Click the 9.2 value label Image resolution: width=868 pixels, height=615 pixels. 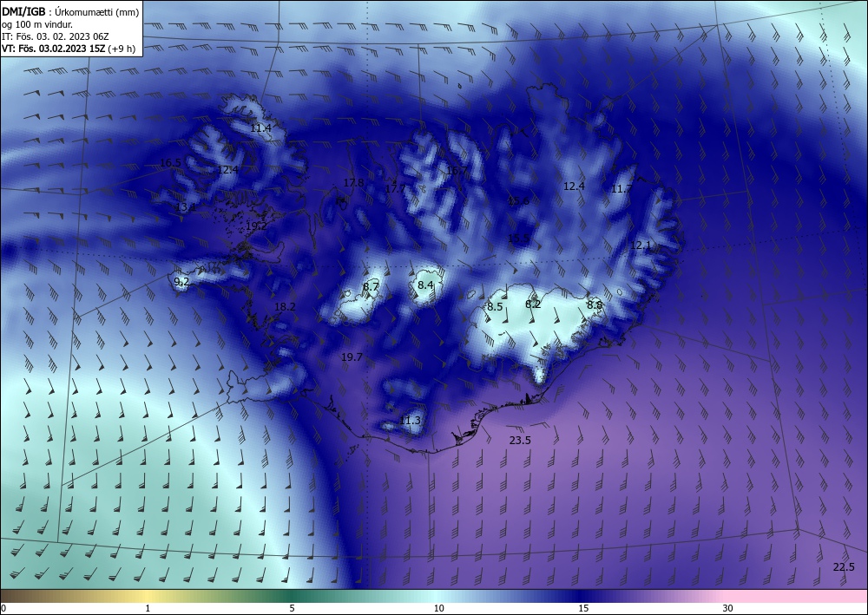(181, 282)
